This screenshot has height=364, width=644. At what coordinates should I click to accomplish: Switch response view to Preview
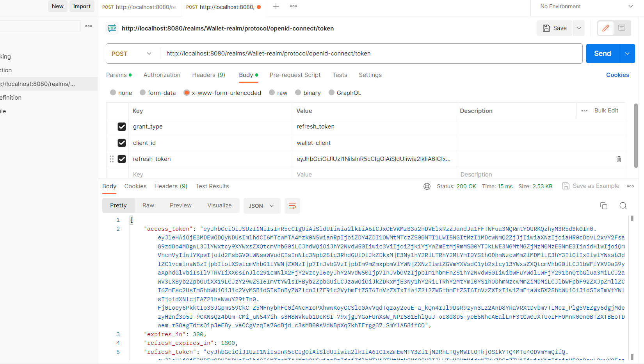[181, 205]
